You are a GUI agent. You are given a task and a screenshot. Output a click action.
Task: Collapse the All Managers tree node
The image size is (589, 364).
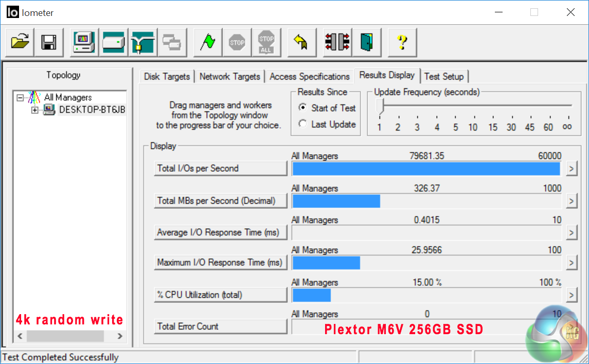point(20,97)
